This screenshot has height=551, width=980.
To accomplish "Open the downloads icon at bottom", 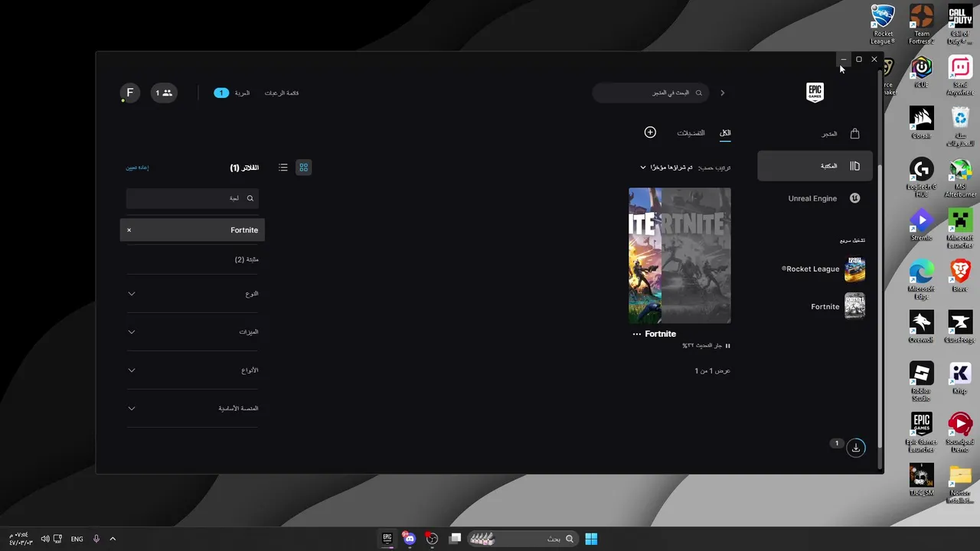I will [856, 448].
